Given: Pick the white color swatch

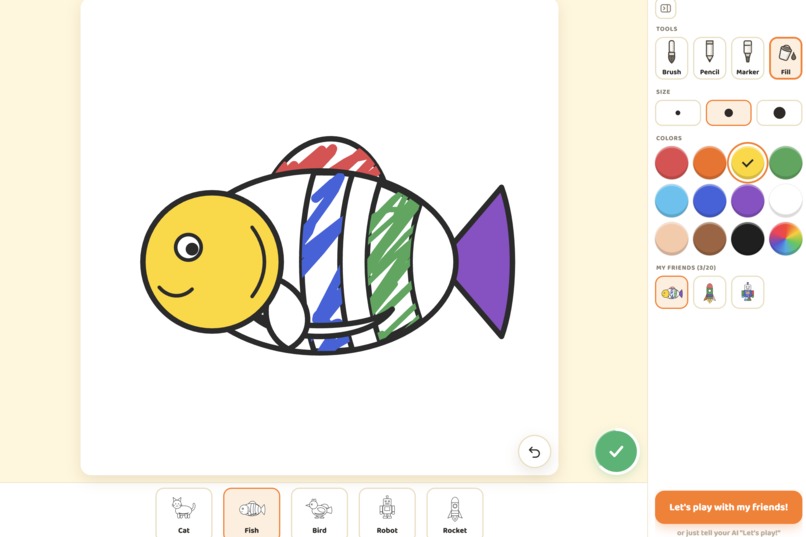Looking at the screenshot, I should coord(785,201).
